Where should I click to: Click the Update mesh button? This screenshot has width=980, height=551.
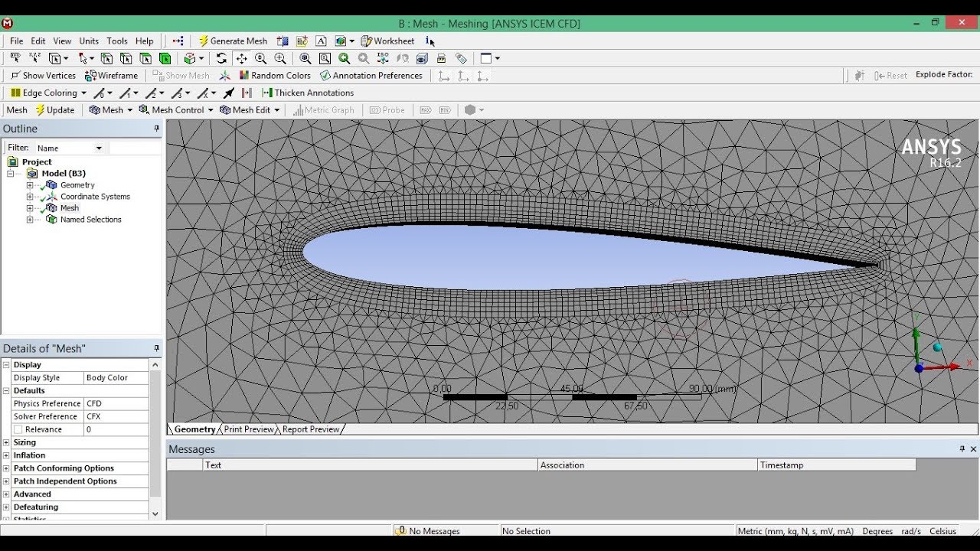(55, 110)
